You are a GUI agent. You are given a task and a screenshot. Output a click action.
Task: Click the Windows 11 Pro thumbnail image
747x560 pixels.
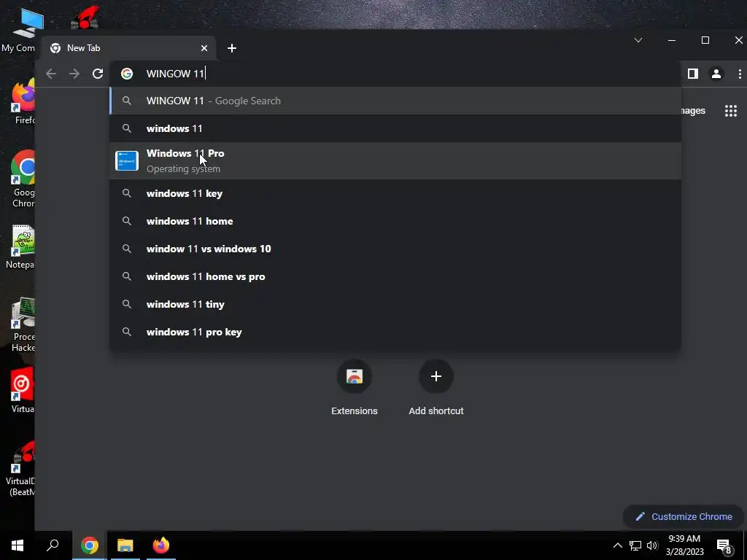click(x=127, y=161)
